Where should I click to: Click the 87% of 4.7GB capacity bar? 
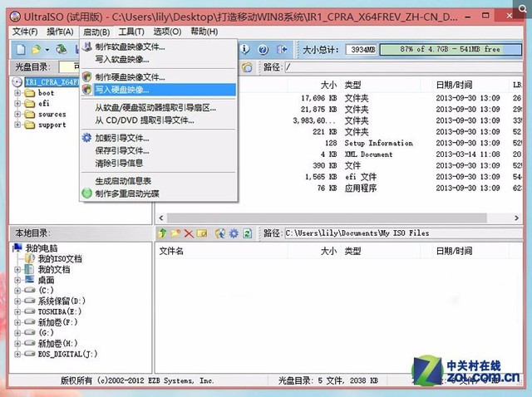[451, 50]
